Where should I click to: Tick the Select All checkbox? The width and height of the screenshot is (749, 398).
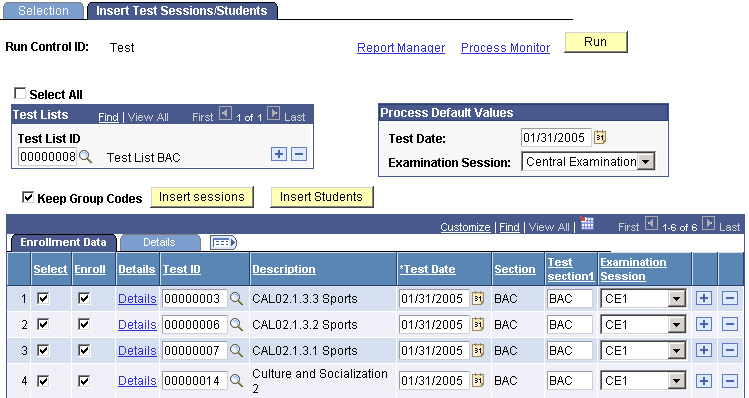[20, 93]
